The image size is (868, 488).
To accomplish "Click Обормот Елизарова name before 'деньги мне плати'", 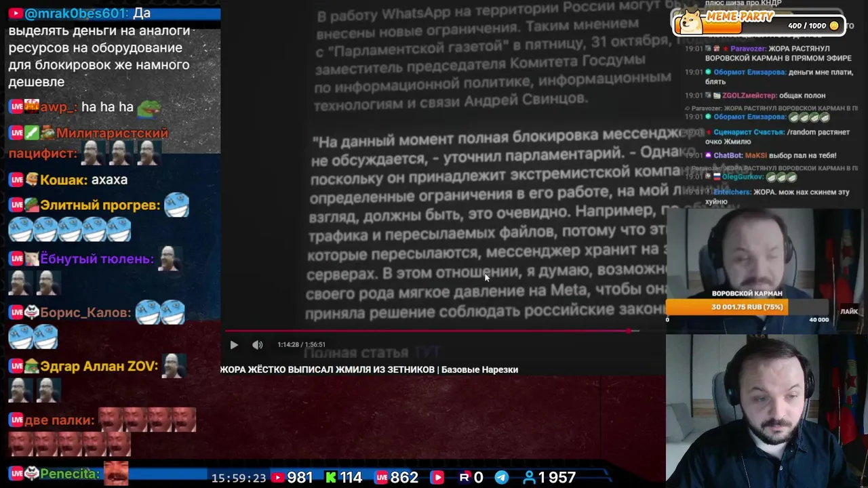I will click(749, 72).
